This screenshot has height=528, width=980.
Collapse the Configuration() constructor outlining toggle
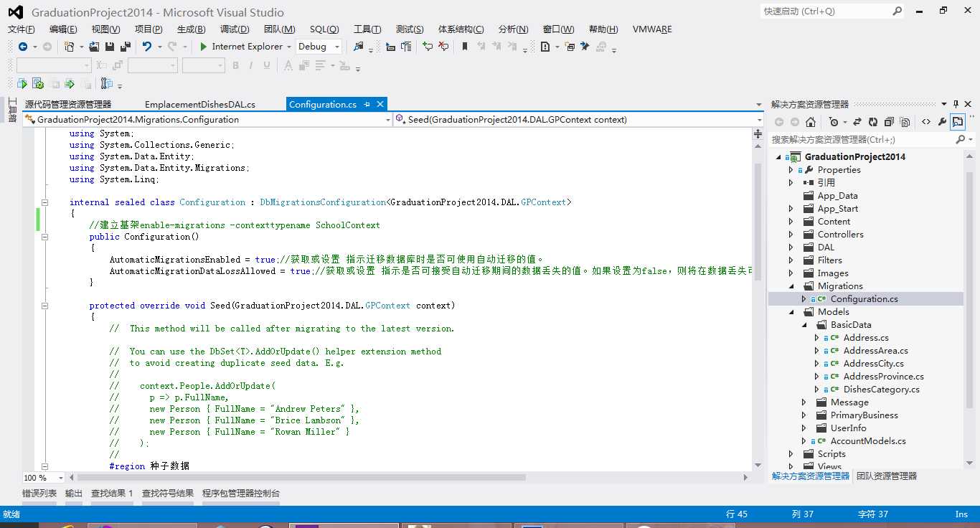click(x=44, y=237)
